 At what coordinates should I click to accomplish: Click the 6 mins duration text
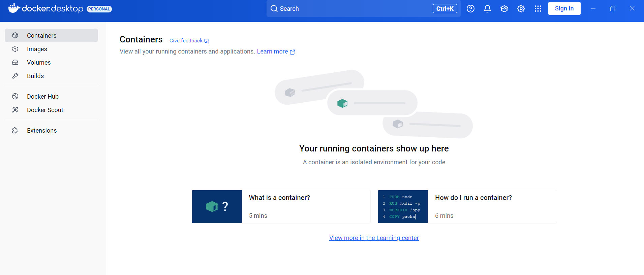point(444,216)
